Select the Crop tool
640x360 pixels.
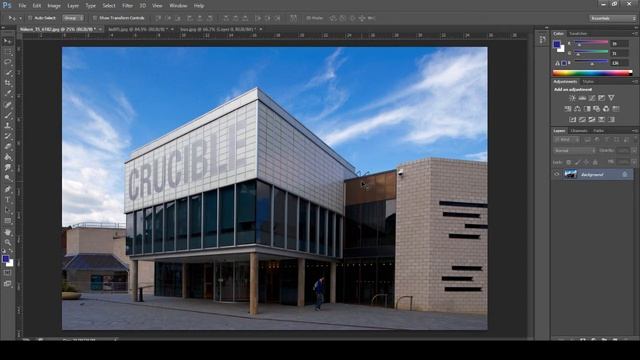7,83
